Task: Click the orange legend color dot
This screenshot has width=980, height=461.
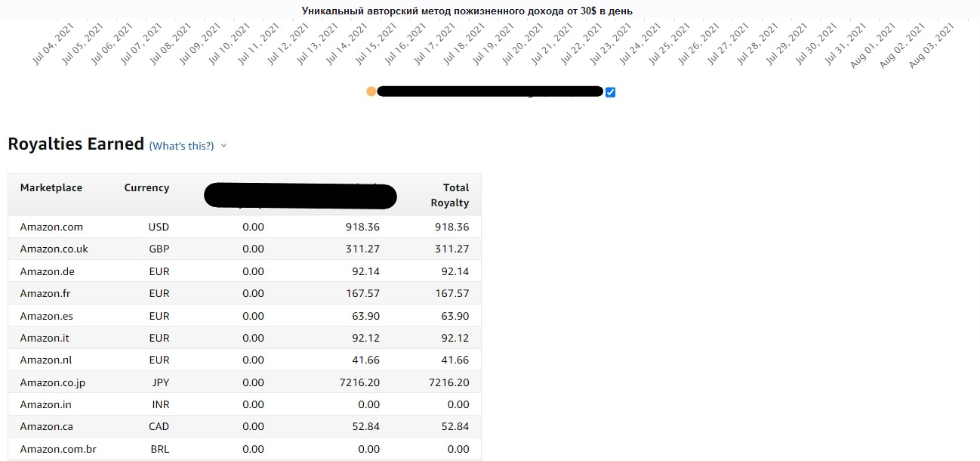Action: [x=371, y=91]
